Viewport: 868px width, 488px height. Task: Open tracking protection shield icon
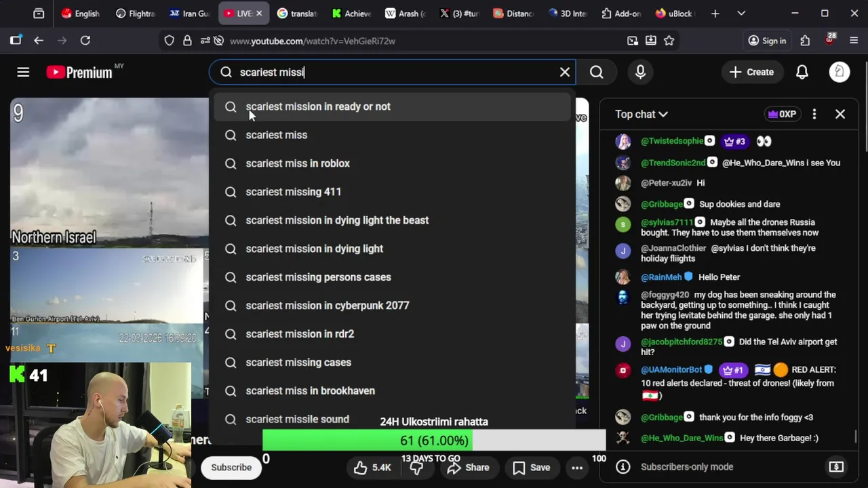(170, 41)
